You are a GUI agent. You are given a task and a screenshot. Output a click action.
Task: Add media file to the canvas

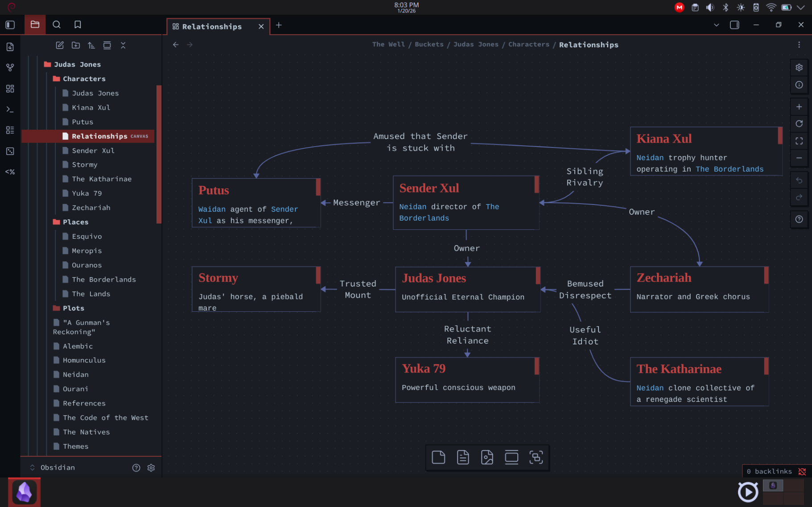pos(487,457)
